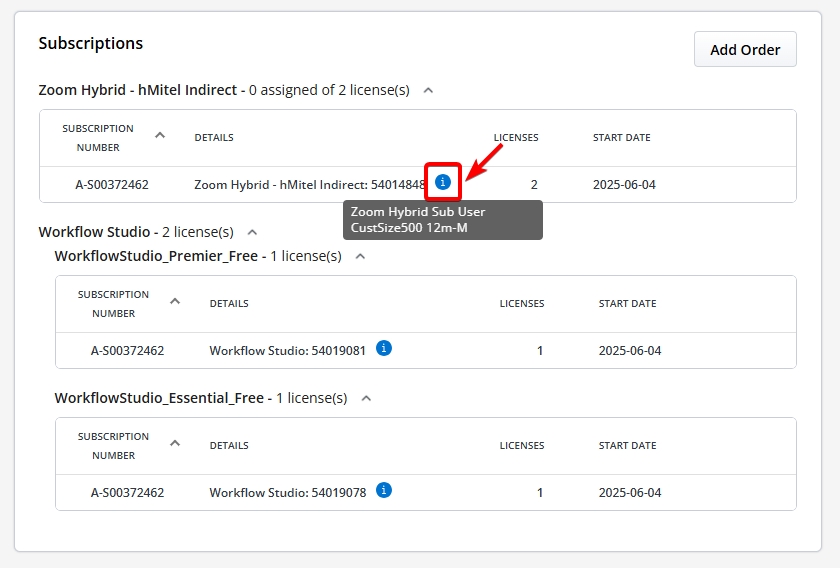Click start date 2025-06-04 in Zoom Hybrid row

(624, 185)
